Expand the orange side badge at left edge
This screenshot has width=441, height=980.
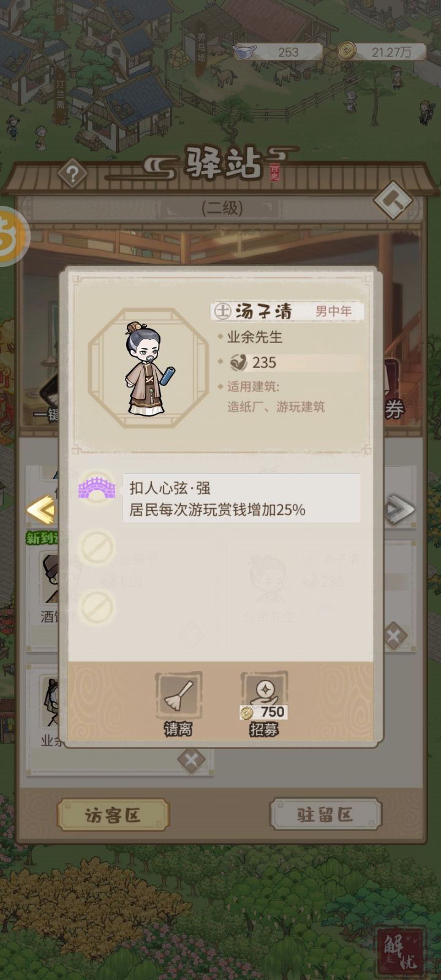(12, 236)
